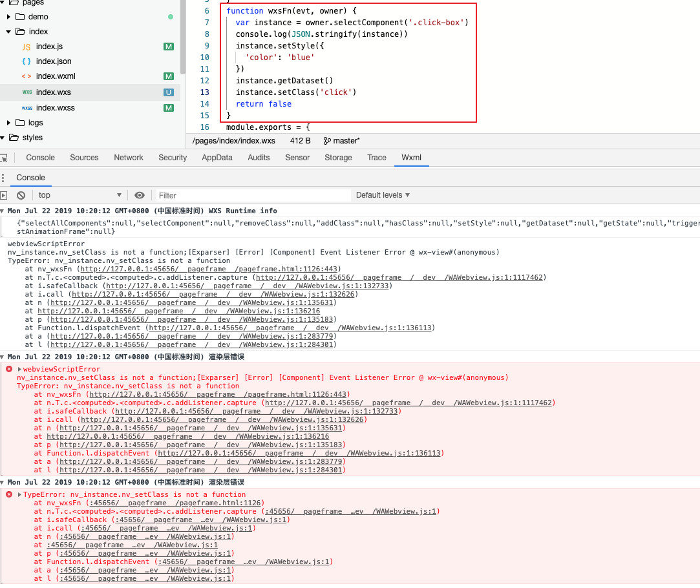700x588 pixels.
Task: Clear the console with the ban icon
Action: [x=21, y=195]
